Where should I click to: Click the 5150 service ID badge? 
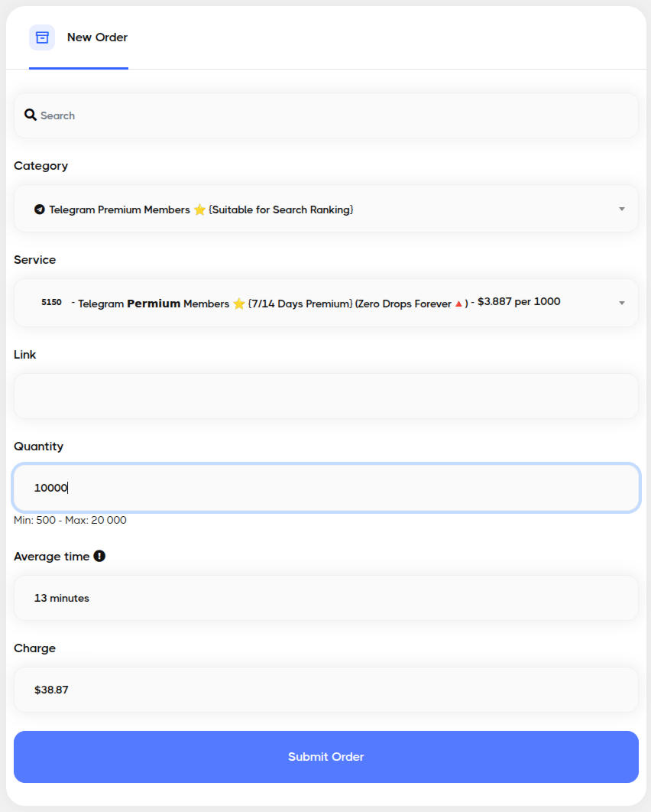pyautogui.click(x=51, y=303)
